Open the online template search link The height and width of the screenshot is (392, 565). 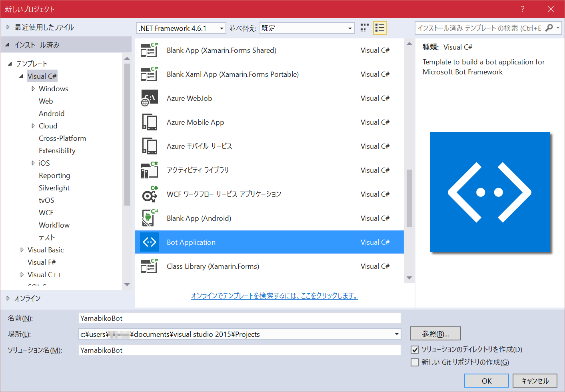(x=274, y=296)
